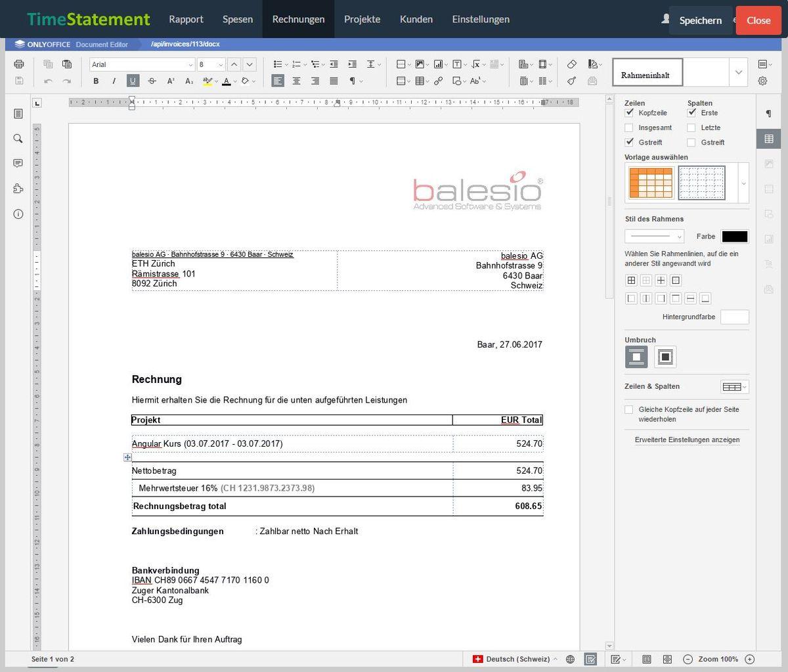Go to the Rechnungen tab

[x=298, y=19]
